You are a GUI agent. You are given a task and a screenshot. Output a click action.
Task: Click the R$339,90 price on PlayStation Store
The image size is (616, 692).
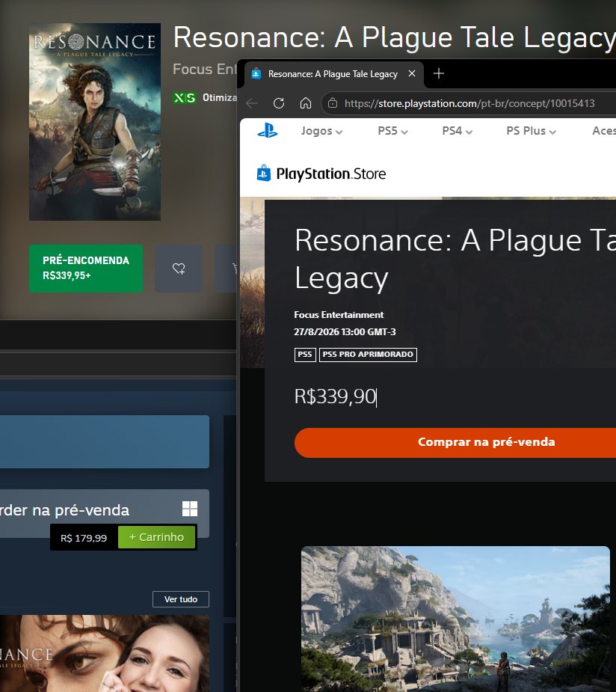coord(335,396)
